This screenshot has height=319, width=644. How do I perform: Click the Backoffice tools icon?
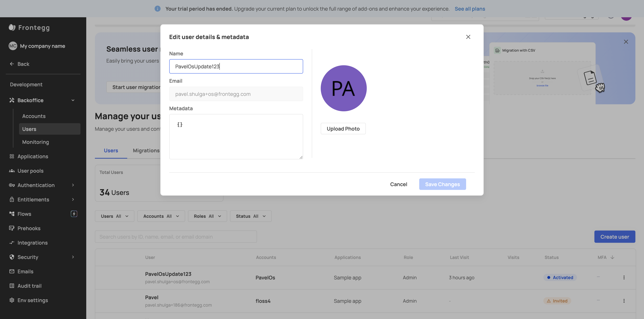[12, 100]
